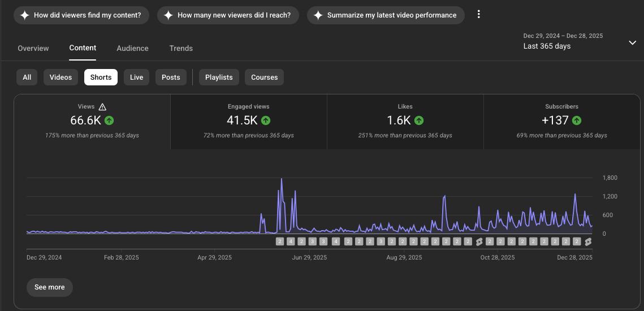Switch filter to Videos chip
Image resolution: width=644 pixels, height=311 pixels.
pos(60,77)
